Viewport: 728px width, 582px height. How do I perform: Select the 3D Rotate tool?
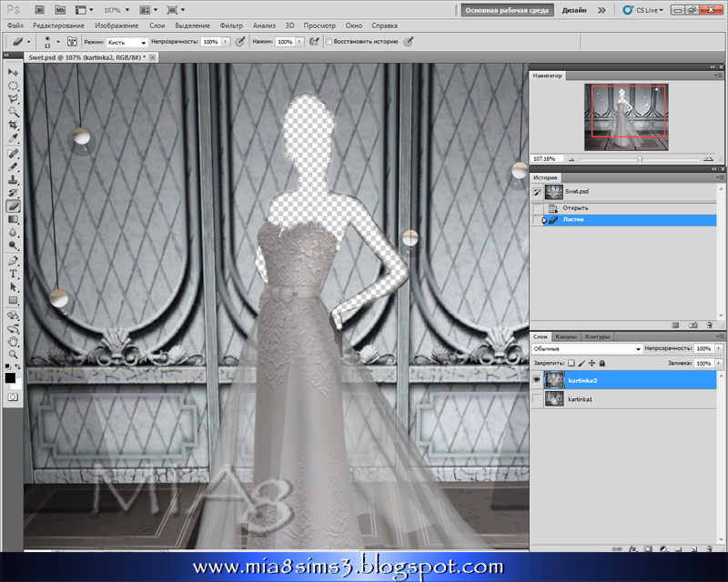(x=13, y=316)
